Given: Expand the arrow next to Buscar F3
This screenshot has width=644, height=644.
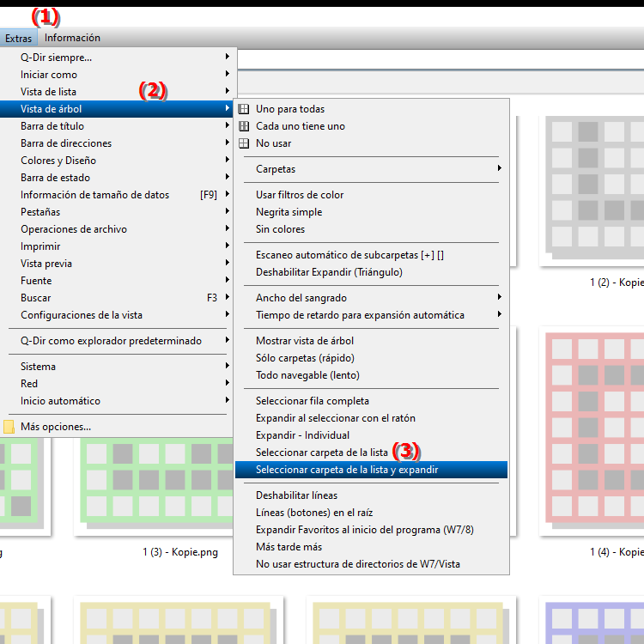Looking at the screenshot, I should pyautogui.click(x=228, y=297).
